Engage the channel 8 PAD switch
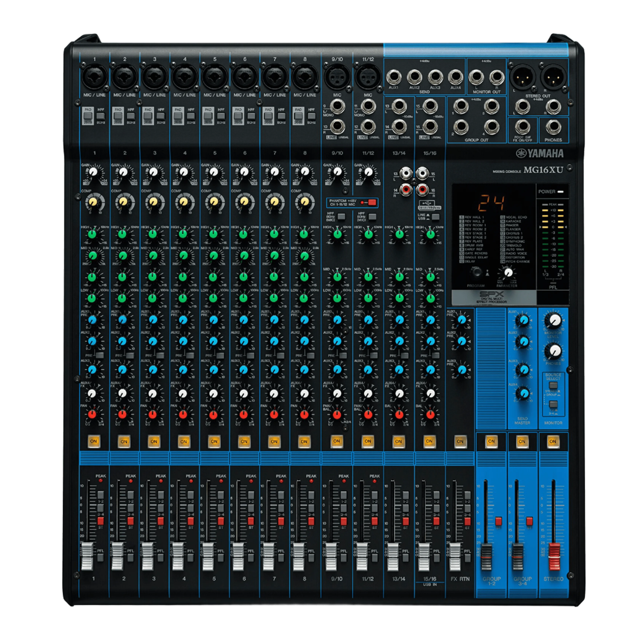 pyautogui.click(x=298, y=116)
